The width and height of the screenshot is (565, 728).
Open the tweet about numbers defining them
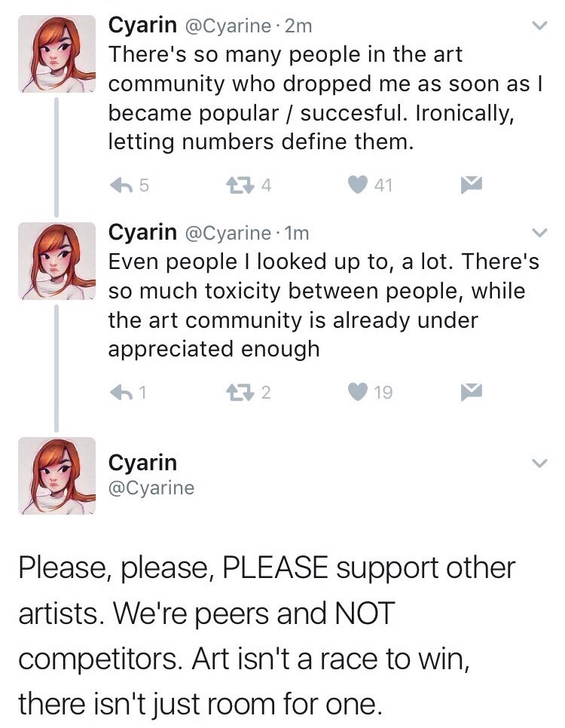coord(316,98)
